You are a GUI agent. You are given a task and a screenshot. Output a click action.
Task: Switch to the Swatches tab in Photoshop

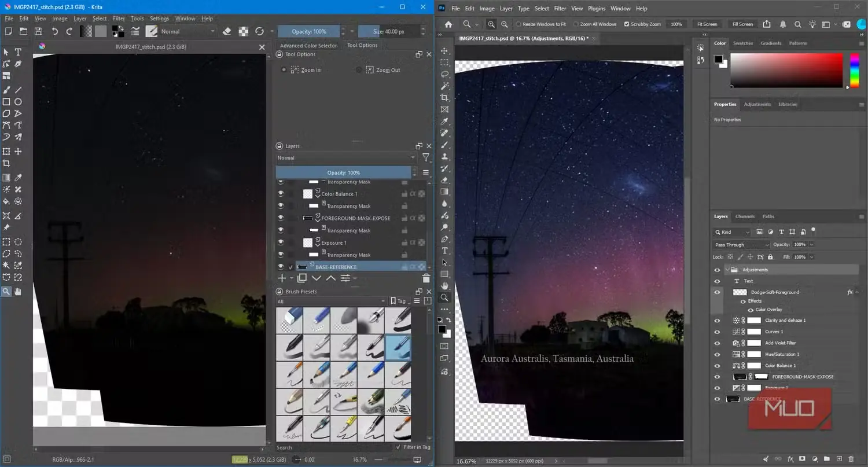pos(743,43)
